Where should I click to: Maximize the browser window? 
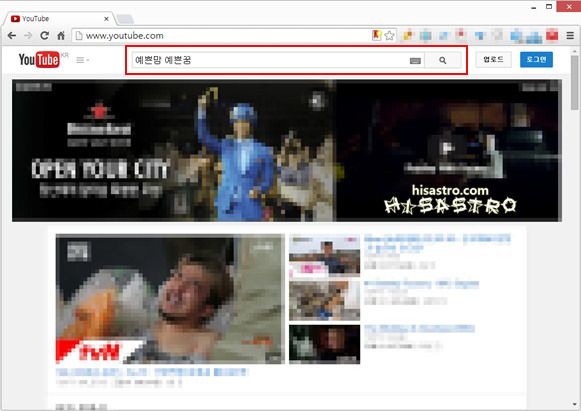tap(549, 7)
